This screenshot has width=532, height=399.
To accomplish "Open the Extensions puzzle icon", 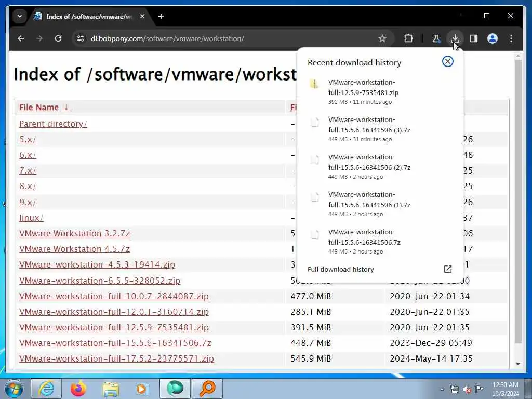I will 408,38.
